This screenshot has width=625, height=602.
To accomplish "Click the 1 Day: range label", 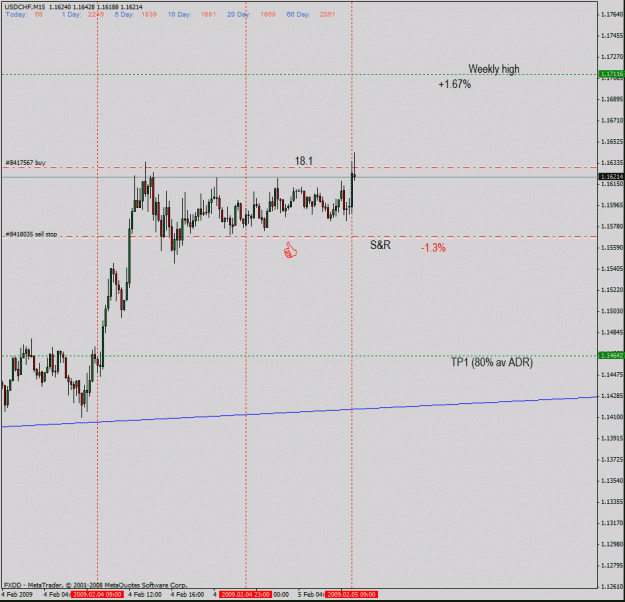I will 71,14.
